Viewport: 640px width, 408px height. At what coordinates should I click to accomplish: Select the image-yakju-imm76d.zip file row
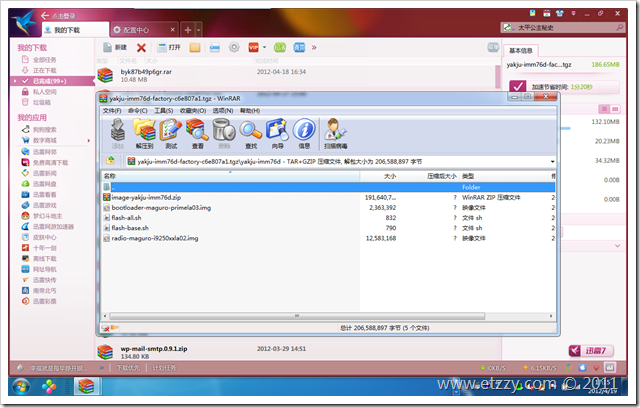(x=328, y=197)
